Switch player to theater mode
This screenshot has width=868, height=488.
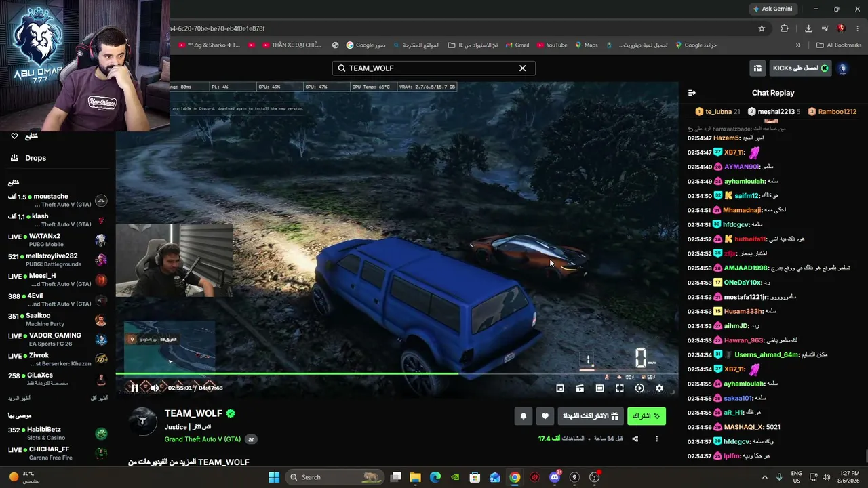pyautogui.click(x=599, y=388)
